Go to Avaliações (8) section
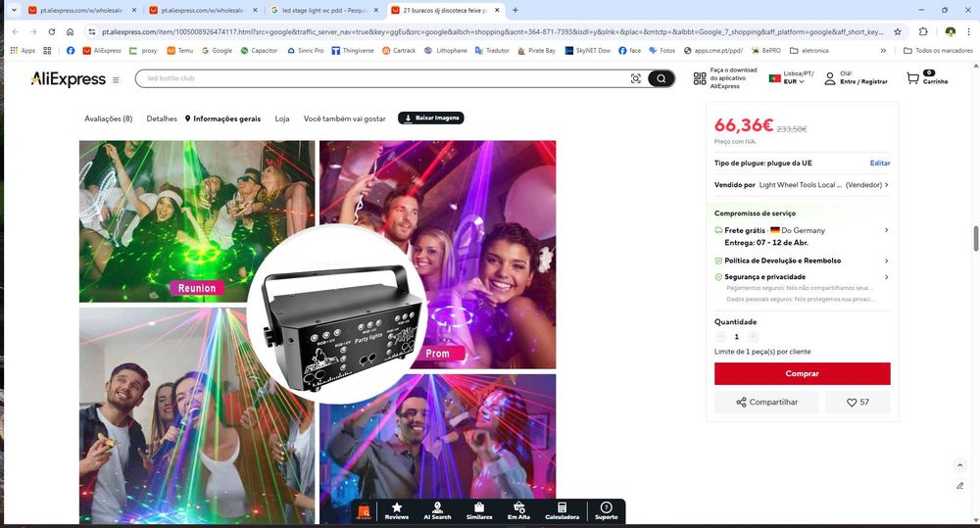The height and width of the screenshot is (528, 980). (x=108, y=119)
